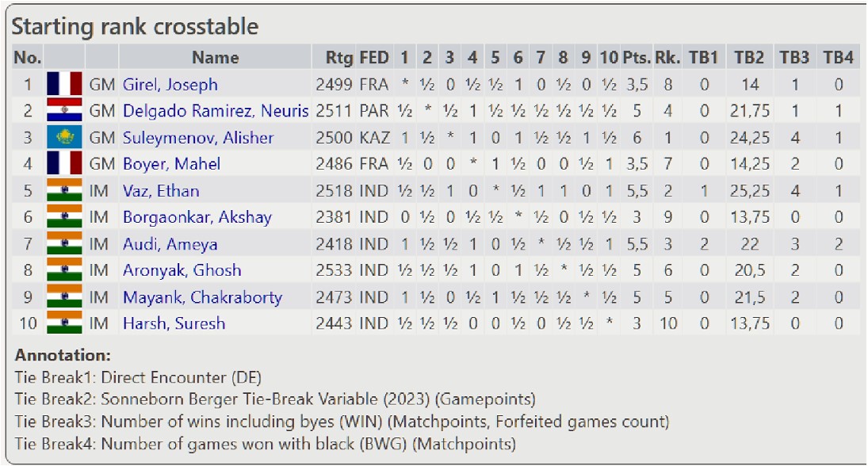
Task: Click the FED column header
Action: (374, 57)
